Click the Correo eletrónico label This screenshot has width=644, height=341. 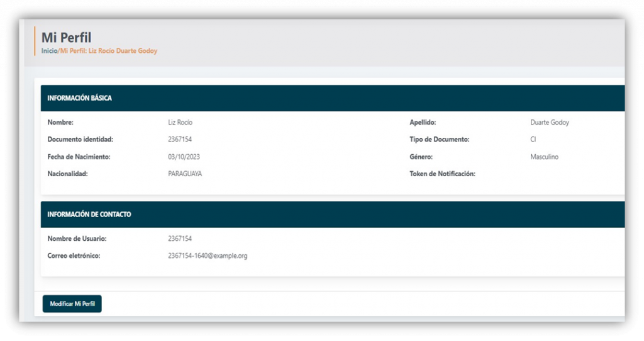click(x=74, y=256)
